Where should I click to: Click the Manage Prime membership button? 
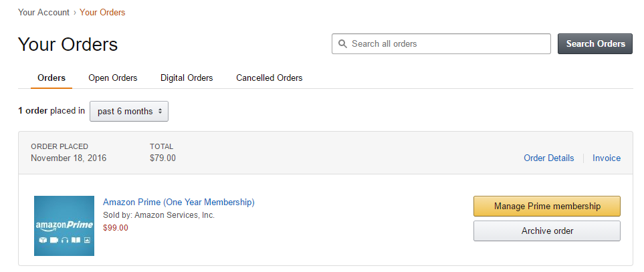546,206
